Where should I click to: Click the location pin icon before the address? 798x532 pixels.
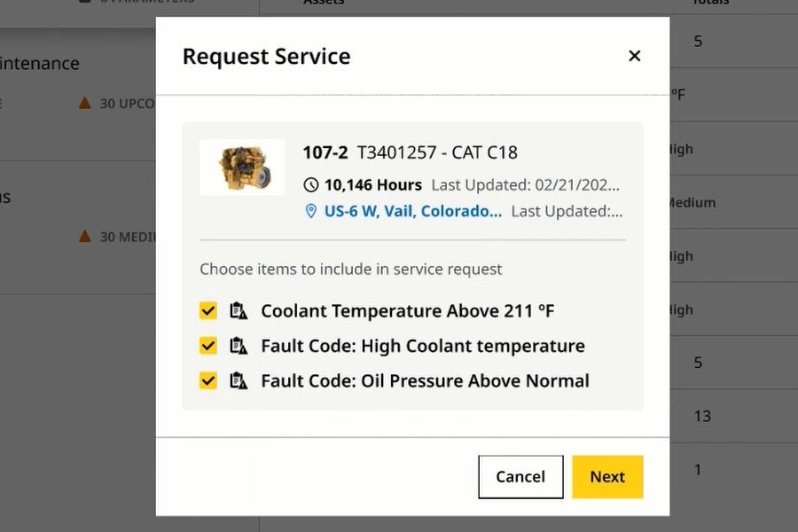point(310,211)
